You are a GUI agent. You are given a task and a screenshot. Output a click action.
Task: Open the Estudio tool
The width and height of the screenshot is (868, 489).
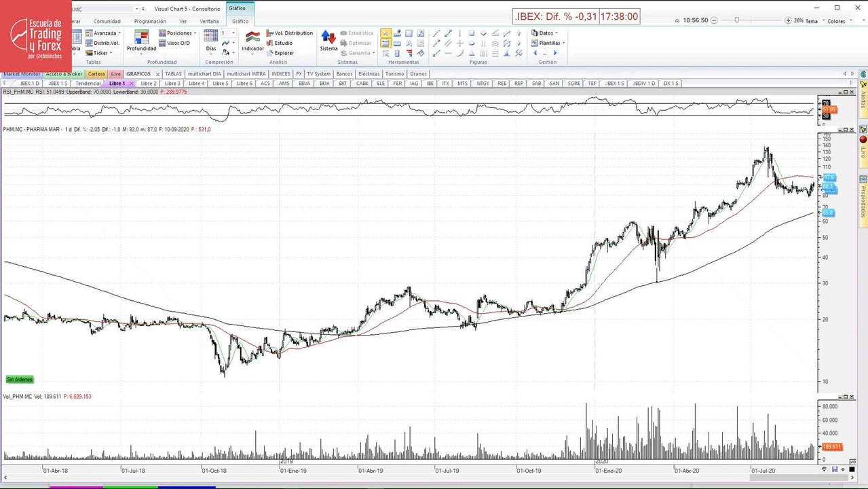279,43
